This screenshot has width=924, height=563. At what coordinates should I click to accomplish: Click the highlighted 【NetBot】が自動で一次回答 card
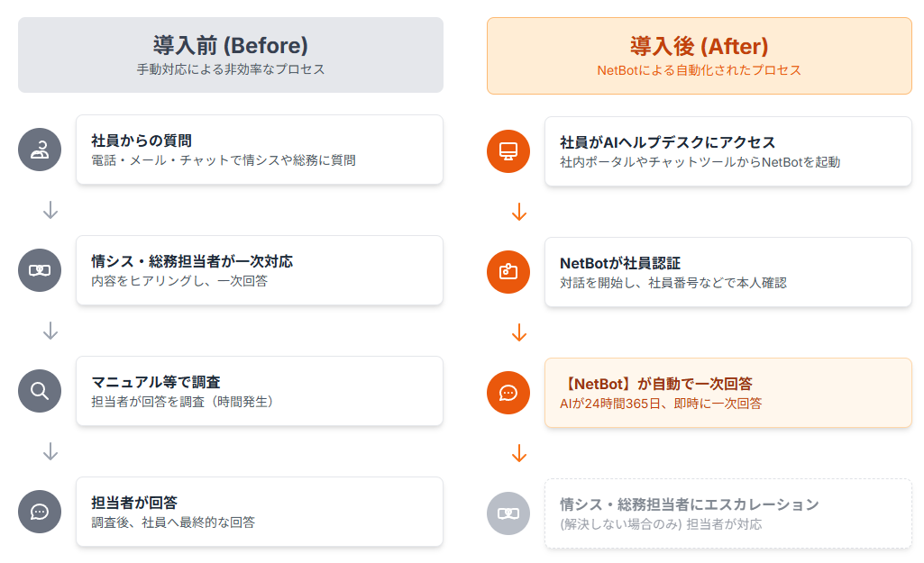(728, 393)
